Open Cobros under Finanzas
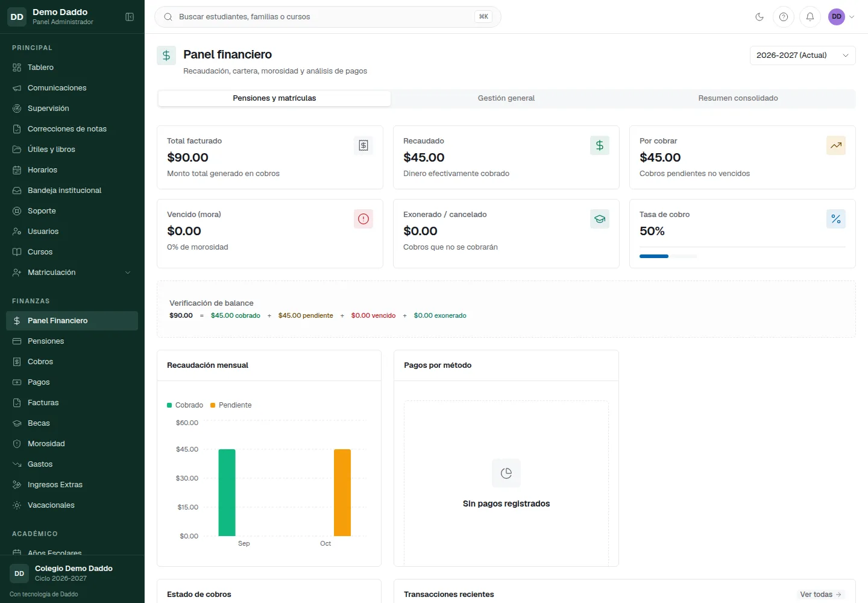The height and width of the screenshot is (603, 868). coord(72,362)
